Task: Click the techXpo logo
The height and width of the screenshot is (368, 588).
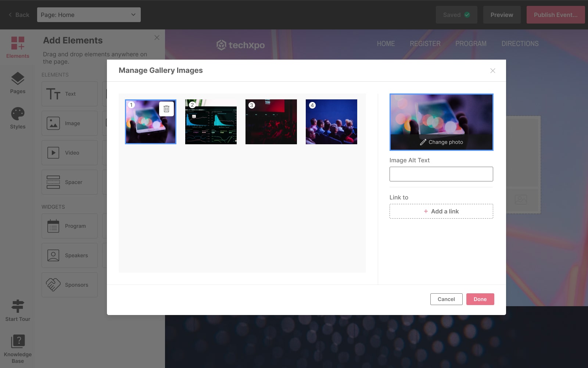Action: click(x=241, y=45)
